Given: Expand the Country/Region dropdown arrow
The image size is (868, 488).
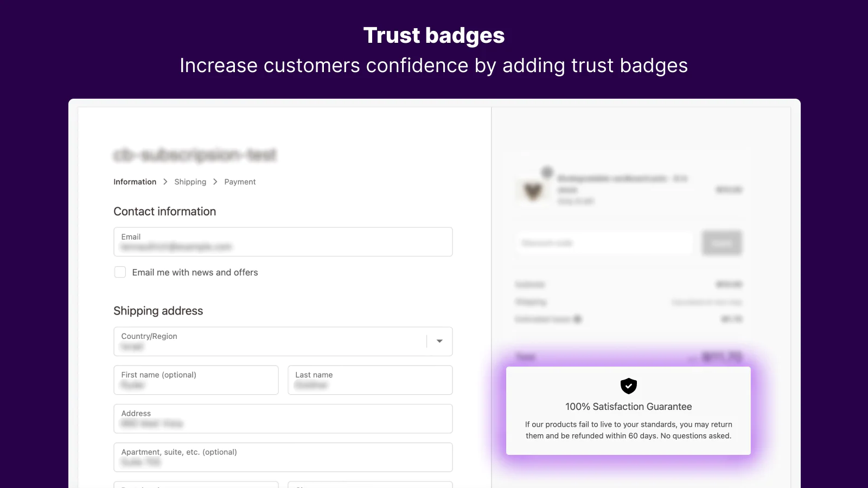Looking at the screenshot, I should (439, 341).
